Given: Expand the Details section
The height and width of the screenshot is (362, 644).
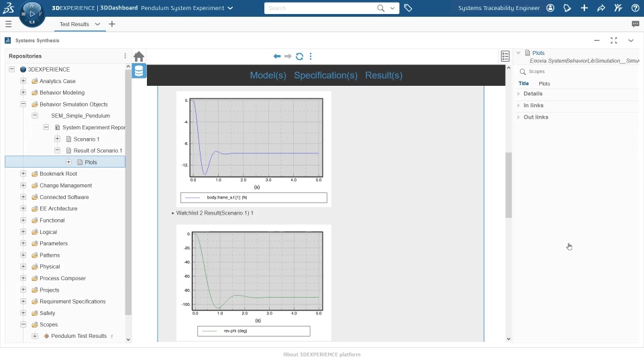Looking at the screenshot, I should coord(519,94).
